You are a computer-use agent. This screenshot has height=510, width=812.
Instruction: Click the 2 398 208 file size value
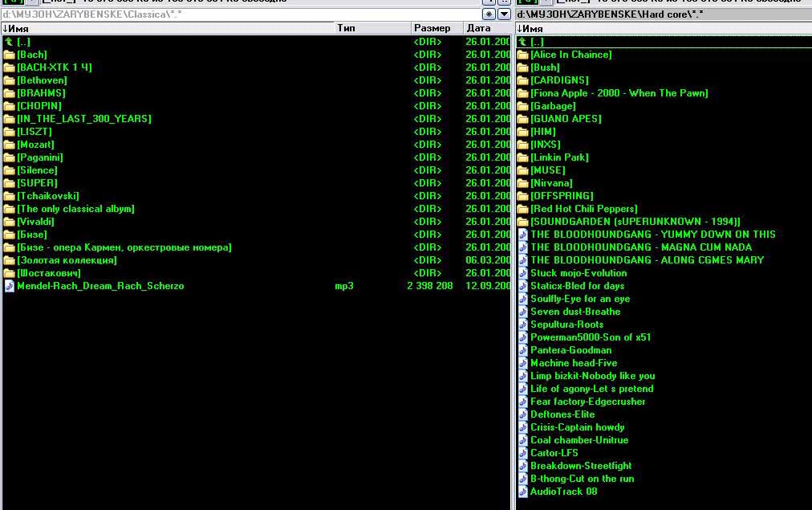pos(430,286)
